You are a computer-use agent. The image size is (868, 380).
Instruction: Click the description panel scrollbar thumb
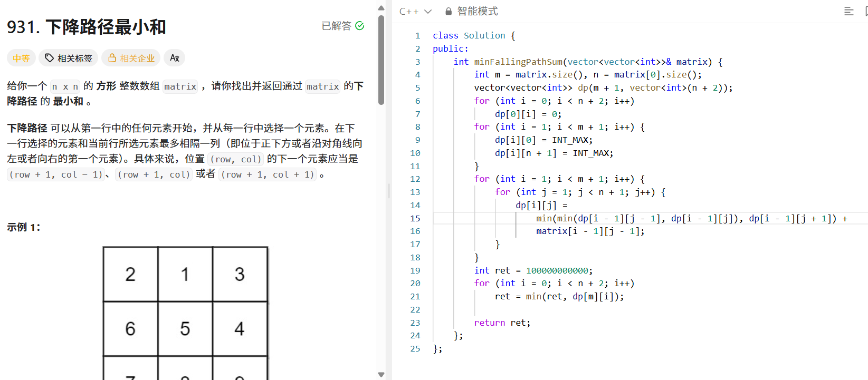pos(381,60)
